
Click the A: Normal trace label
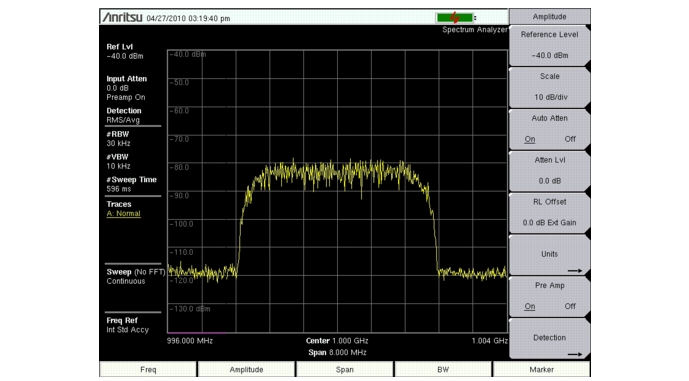[123, 214]
